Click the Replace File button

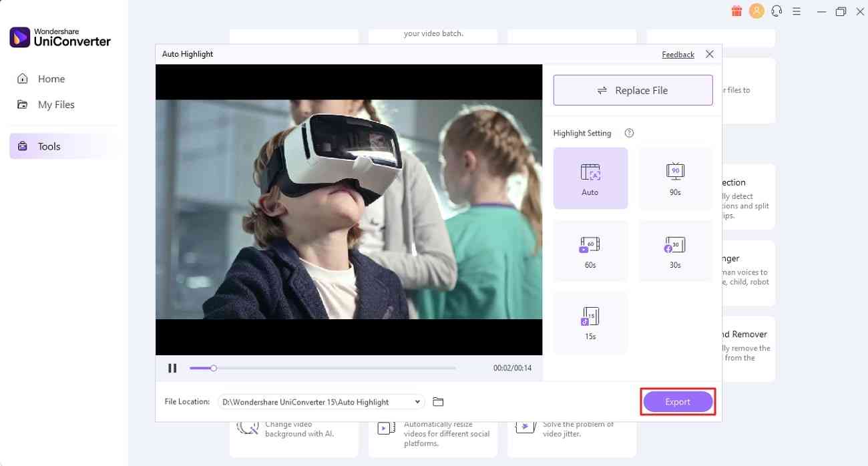click(x=633, y=90)
